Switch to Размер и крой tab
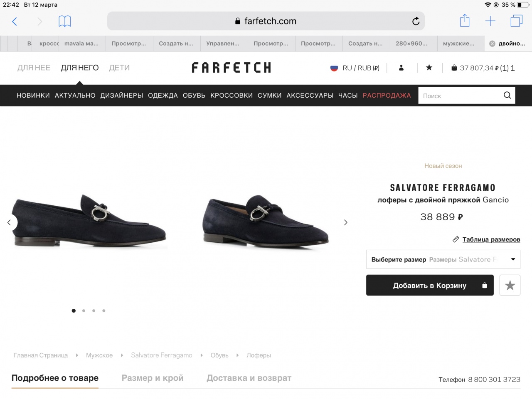Image resolution: width=532 pixels, height=399 pixels. [x=153, y=378]
